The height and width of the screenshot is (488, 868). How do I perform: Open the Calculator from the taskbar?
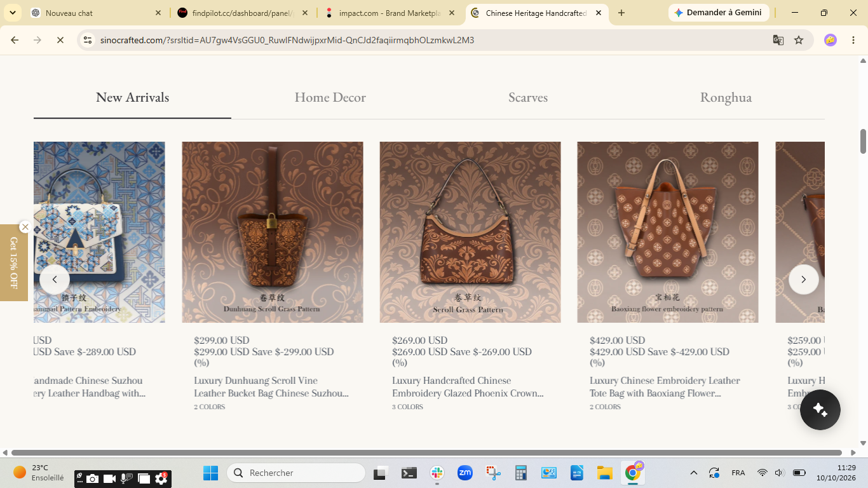(x=521, y=473)
